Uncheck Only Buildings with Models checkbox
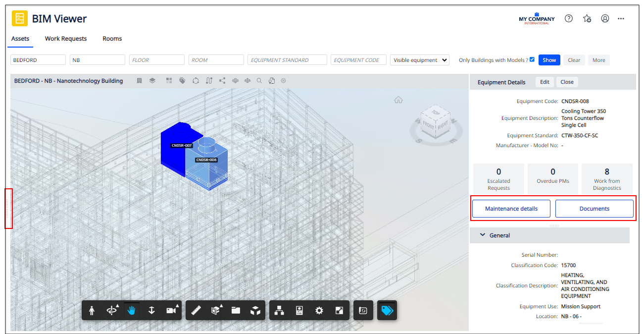The image size is (644, 334). (x=532, y=59)
